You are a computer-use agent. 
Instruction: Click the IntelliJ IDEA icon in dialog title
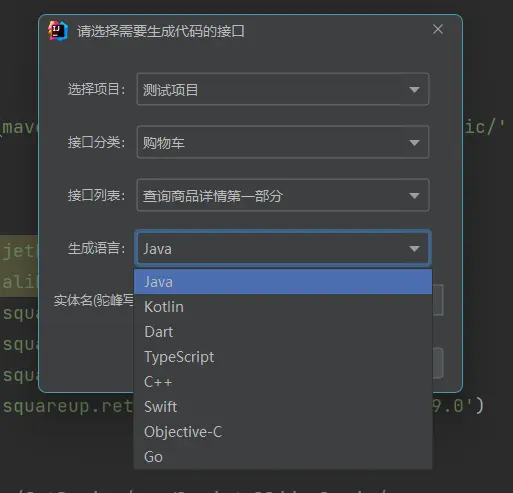(x=58, y=31)
